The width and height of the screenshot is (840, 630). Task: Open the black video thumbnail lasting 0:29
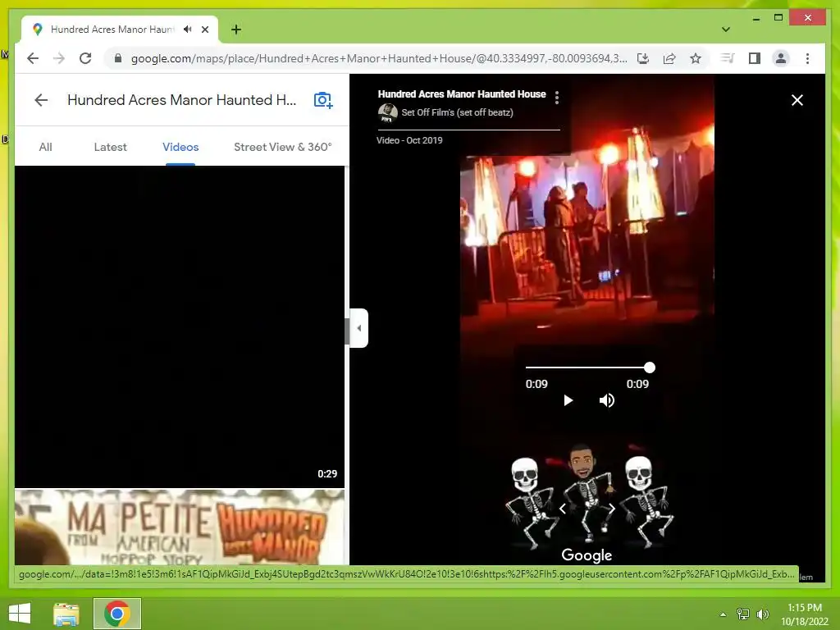pos(180,326)
